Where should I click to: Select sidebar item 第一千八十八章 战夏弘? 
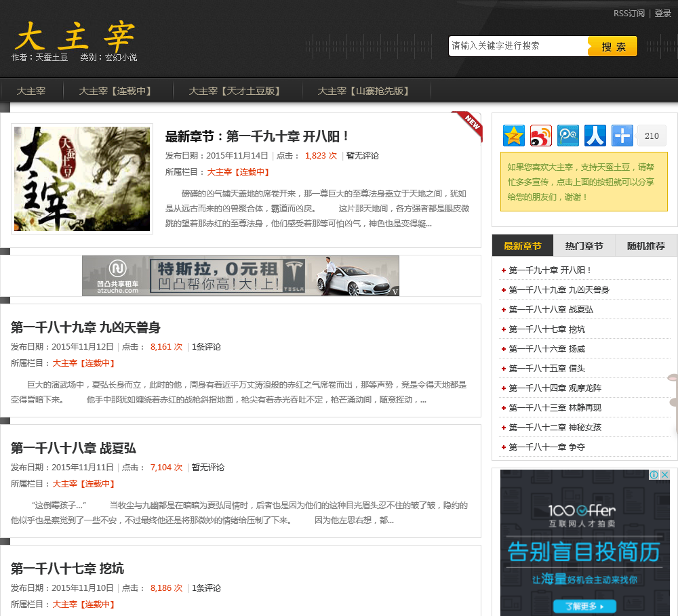click(x=551, y=310)
